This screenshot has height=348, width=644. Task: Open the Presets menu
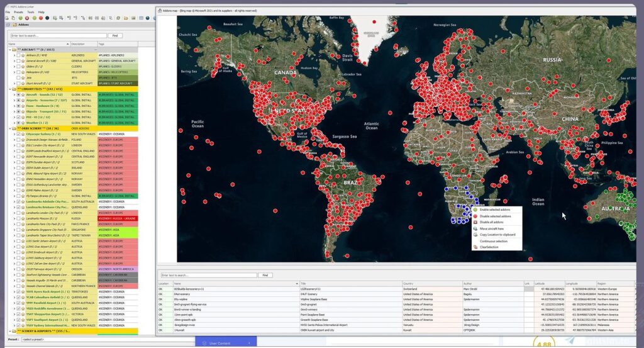[x=18, y=13]
